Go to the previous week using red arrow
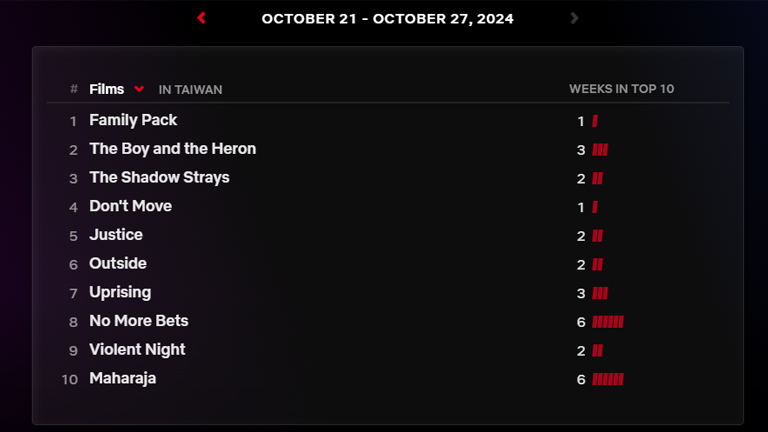 201,18
